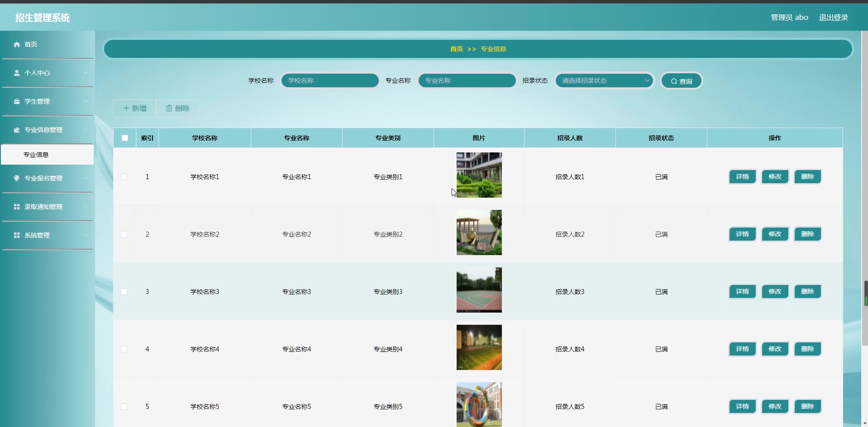Open the 录取通知管理 menu label
The height and width of the screenshot is (427, 868).
coord(43,207)
